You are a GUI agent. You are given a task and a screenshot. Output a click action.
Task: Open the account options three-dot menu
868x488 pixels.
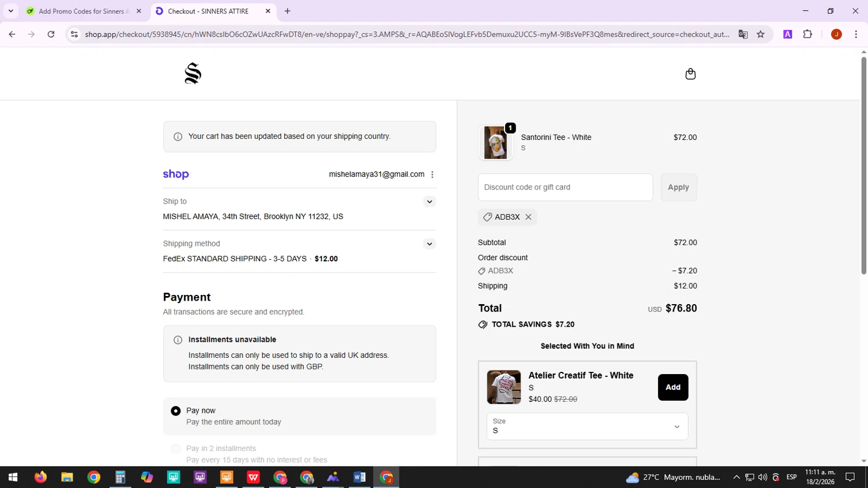(432, 175)
